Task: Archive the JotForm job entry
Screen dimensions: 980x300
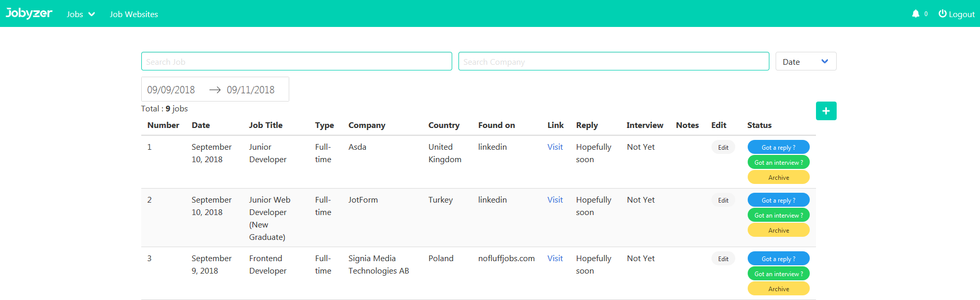Action: 778,231
